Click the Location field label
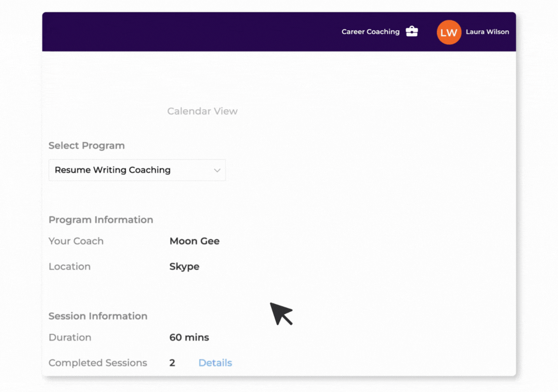The height and width of the screenshot is (392, 558). [69, 267]
